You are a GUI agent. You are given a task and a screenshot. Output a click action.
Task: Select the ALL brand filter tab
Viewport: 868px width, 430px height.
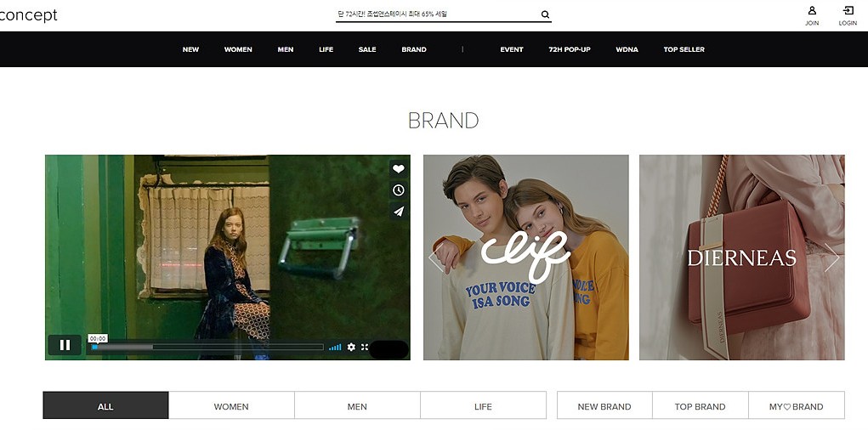[x=105, y=405]
